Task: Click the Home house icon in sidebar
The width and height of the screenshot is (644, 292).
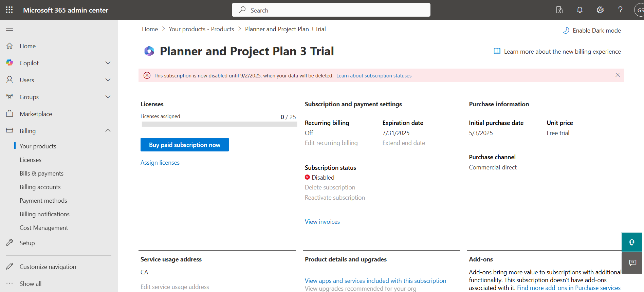Action: click(x=10, y=45)
